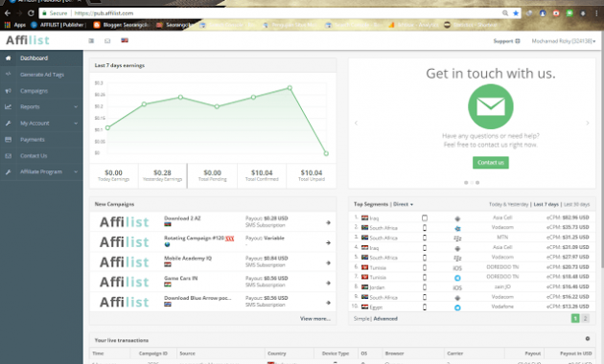Image resolution: width=604 pixels, height=364 pixels.
Task: Expand the My Account sidebar chevron
Action: tap(76, 124)
